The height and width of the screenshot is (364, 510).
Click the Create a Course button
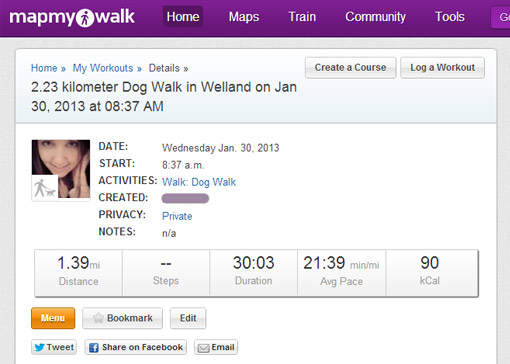350,68
